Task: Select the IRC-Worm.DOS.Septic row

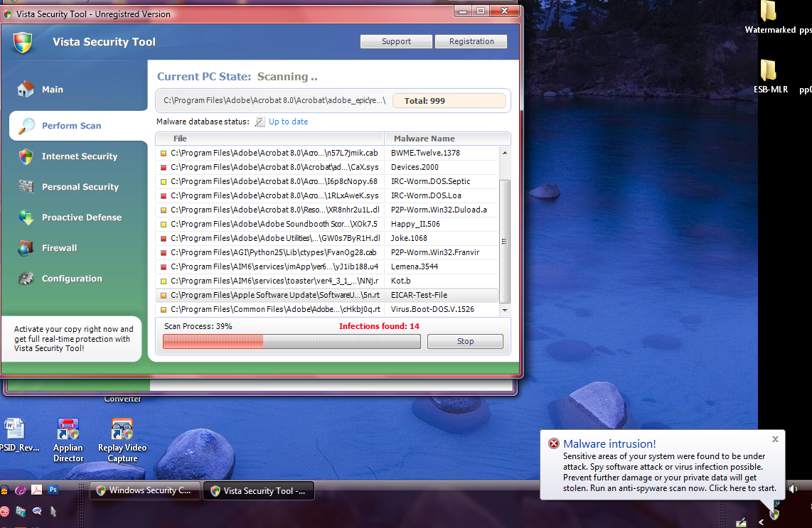Action: click(x=327, y=182)
